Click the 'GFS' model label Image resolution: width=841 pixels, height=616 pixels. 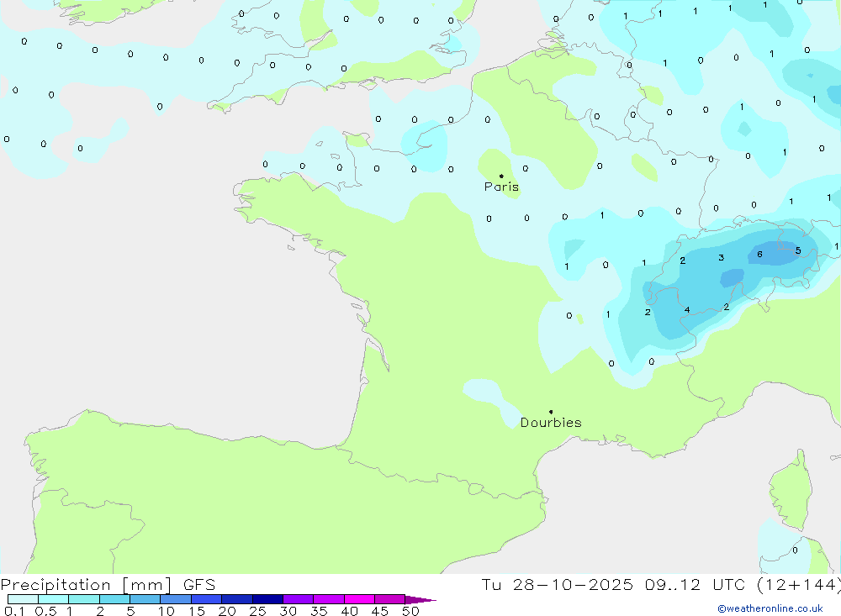pos(199,585)
